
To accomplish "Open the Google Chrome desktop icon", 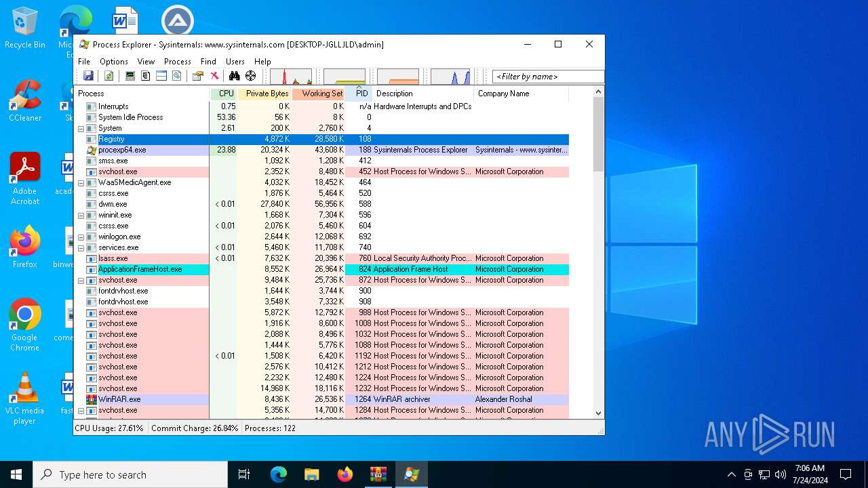I will click(x=25, y=325).
